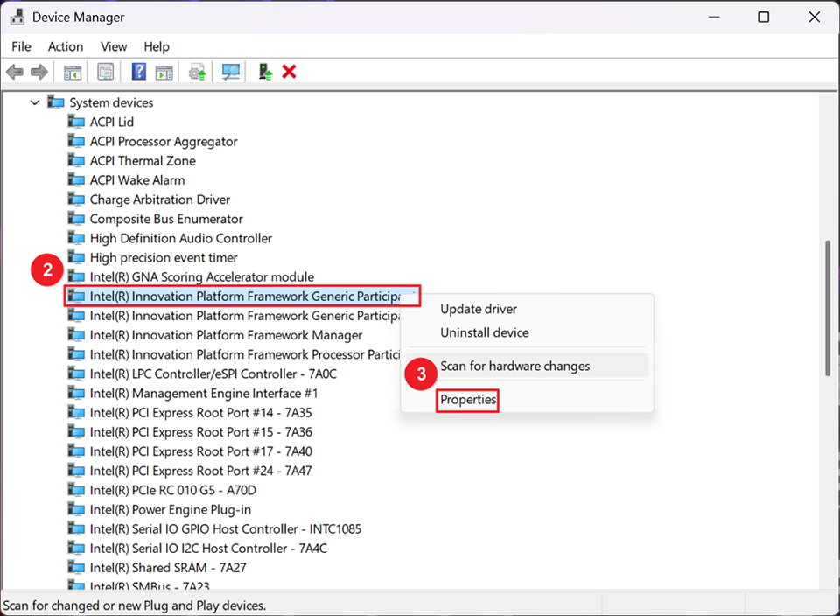Select ACPI Thermal Zone device
Screen dimensions: 840x616
pyautogui.click(x=143, y=161)
